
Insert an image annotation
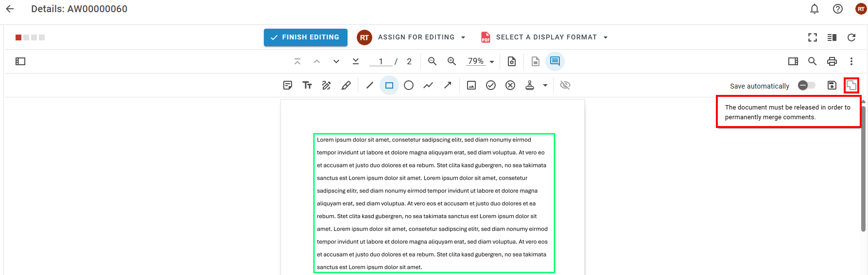[x=471, y=86]
